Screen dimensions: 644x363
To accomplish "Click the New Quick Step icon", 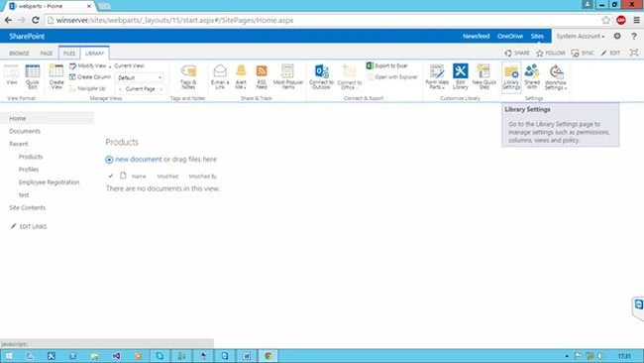I will point(483,77).
